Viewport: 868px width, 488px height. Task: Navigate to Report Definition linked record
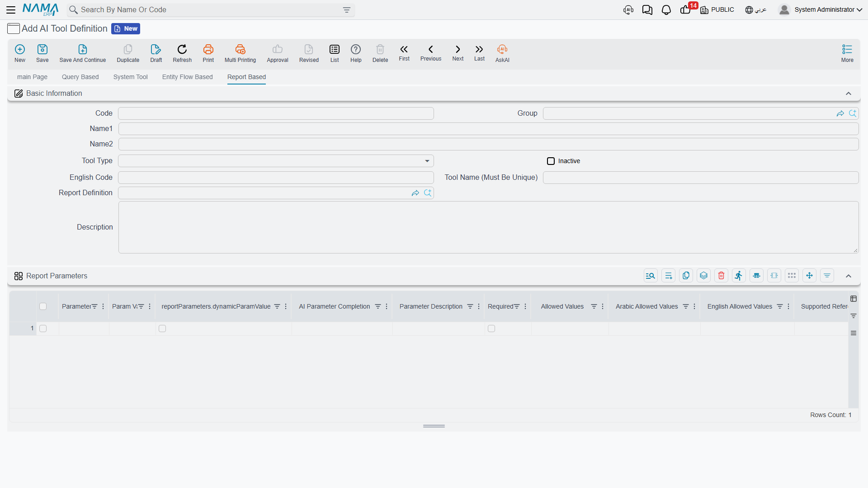(x=415, y=193)
